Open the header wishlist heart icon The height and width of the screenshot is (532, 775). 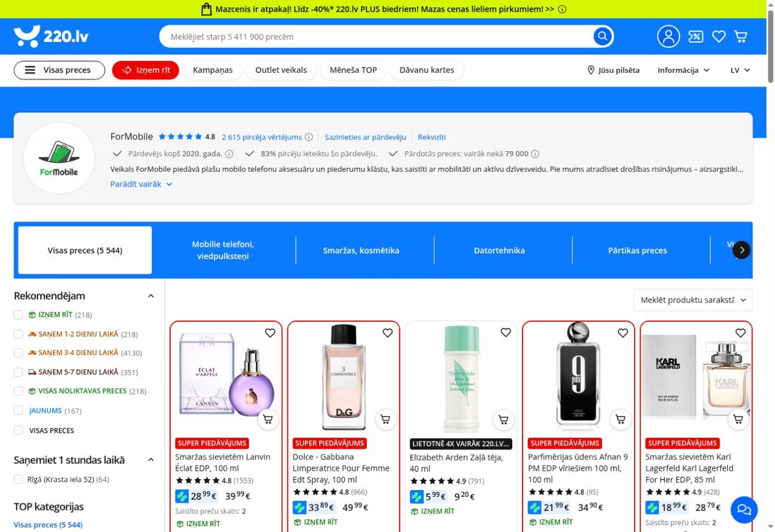pos(719,37)
